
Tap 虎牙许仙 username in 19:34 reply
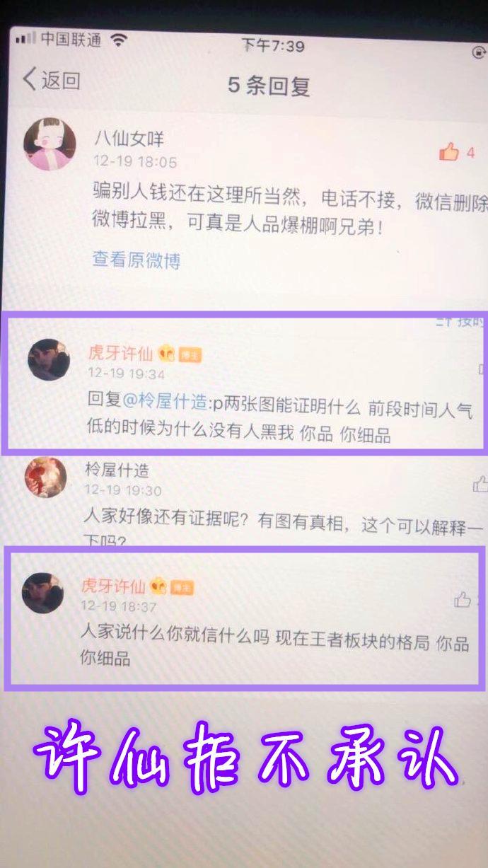[120, 352]
